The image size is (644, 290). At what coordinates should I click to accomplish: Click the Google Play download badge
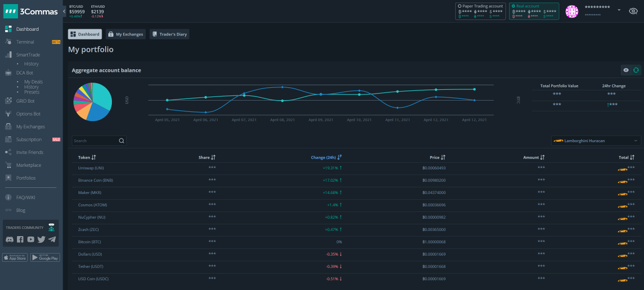coord(45,257)
